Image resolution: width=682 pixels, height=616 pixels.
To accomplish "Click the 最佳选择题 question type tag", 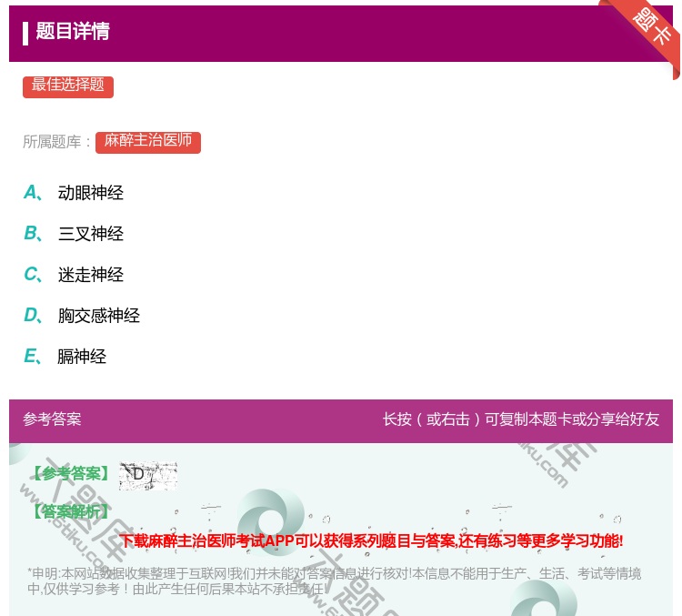I will [x=68, y=86].
